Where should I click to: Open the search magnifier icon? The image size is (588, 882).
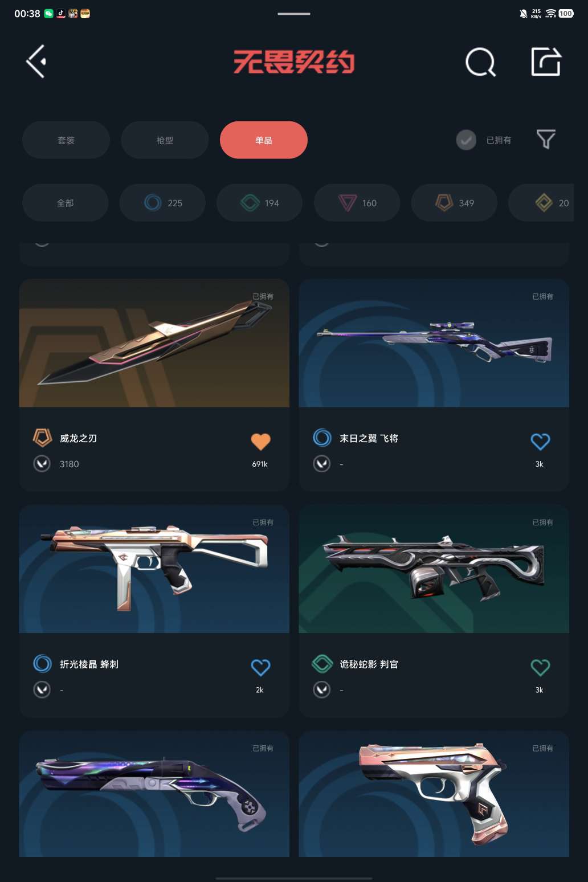(x=480, y=62)
